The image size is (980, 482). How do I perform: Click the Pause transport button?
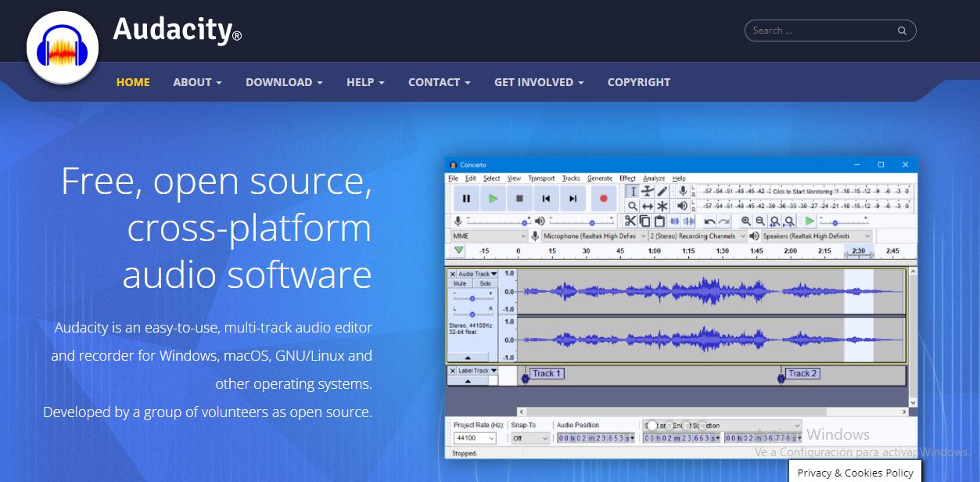click(x=466, y=199)
